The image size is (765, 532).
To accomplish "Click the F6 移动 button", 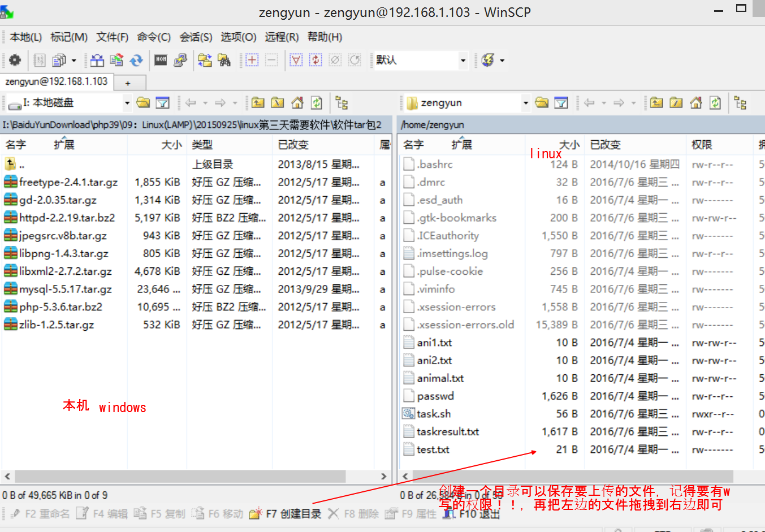I will (218, 513).
